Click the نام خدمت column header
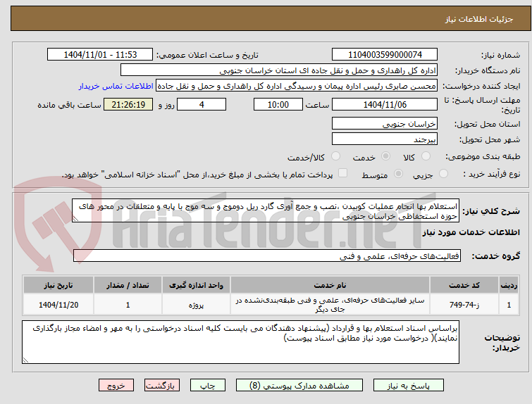532x404 pixels. pyautogui.click(x=330, y=285)
